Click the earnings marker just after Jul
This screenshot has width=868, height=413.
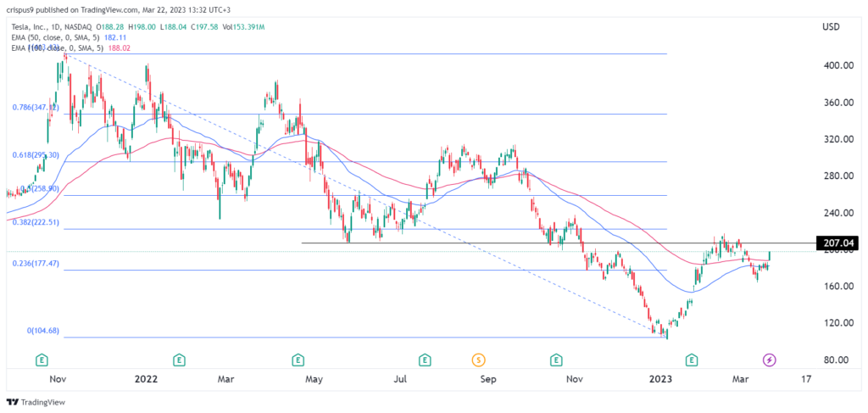pos(425,360)
